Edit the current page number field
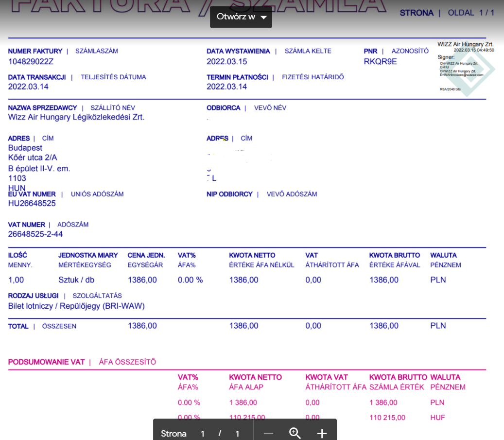The image size is (504, 440). pyautogui.click(x=203, y=434)
